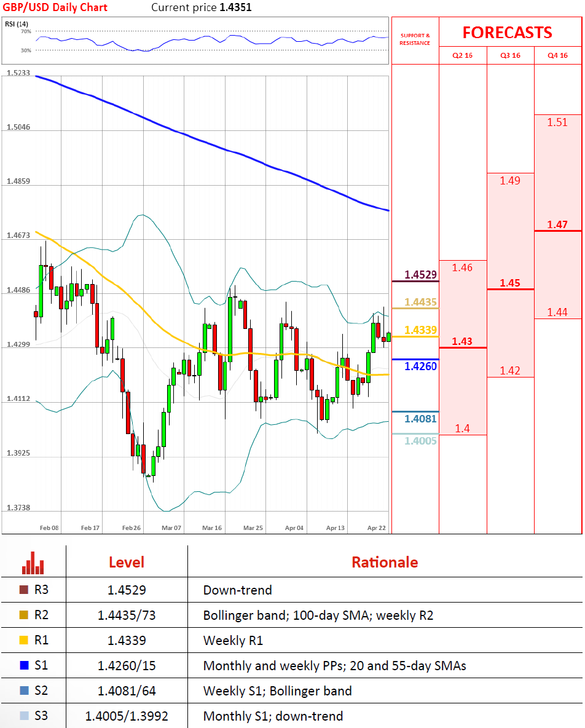Click the Mar 16 date axis label
585x728 pixels.
[x=212, y=528]
